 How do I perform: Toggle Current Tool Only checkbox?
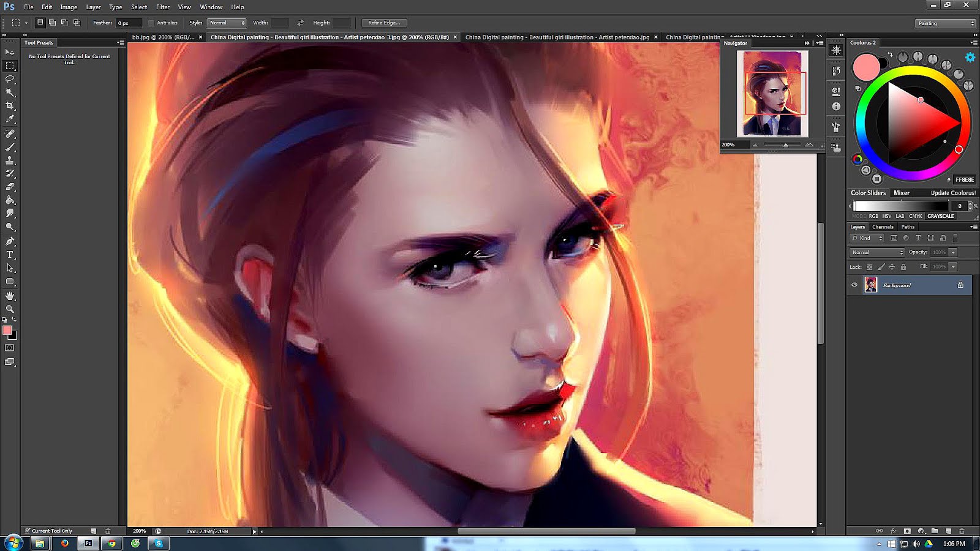point(28,531)
